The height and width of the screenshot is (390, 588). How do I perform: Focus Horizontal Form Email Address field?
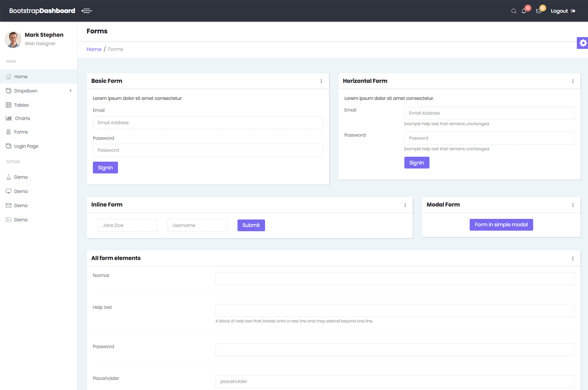pyautogui.click(x=489, y=113)
